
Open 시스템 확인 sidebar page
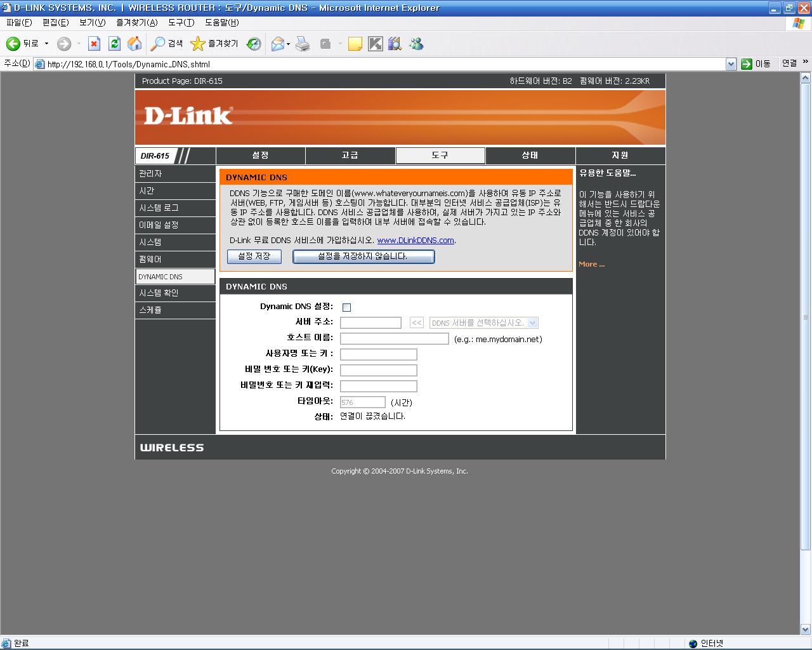(175, 293)
